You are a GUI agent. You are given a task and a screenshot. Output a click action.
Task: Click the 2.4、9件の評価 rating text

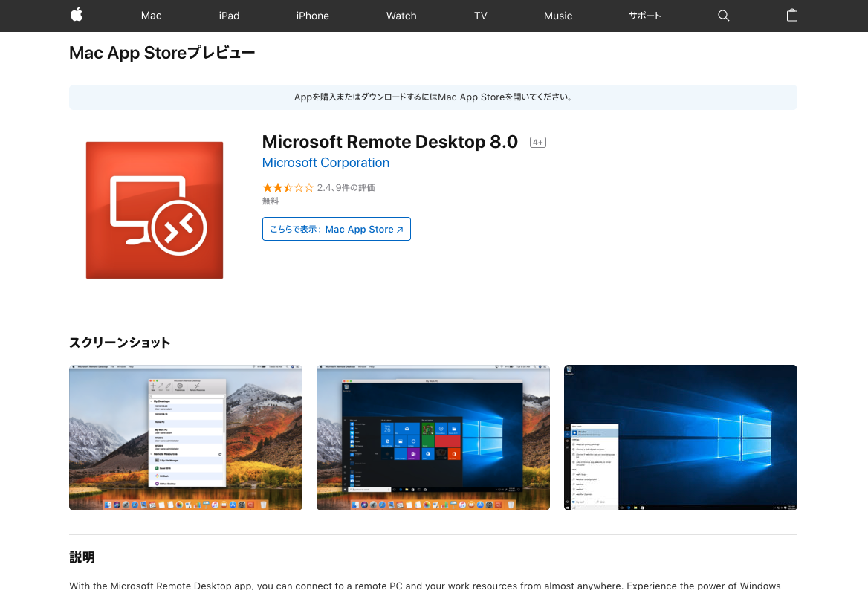coord(346,188)
